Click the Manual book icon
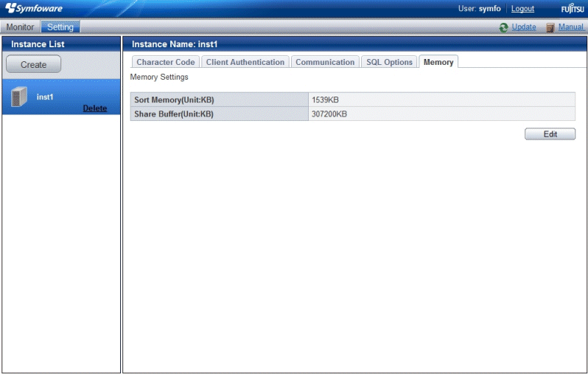588x374 pixels. [550, 27]
